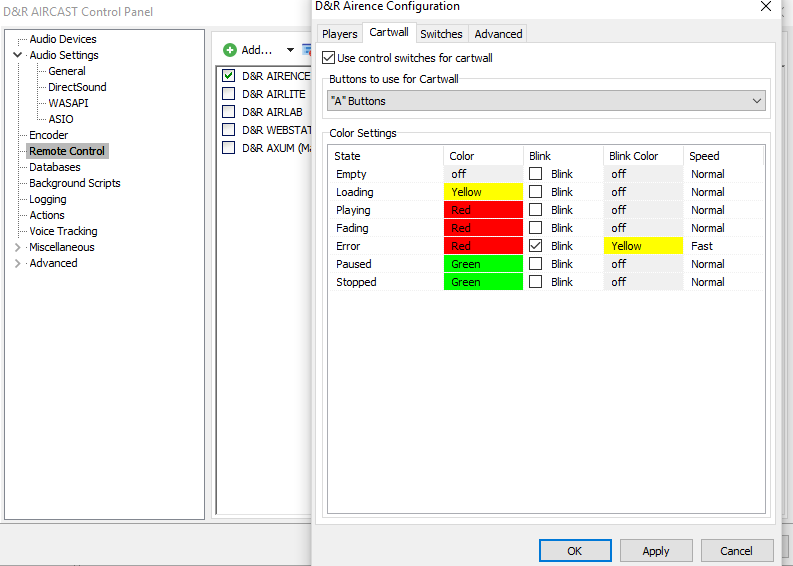Open the Advanced tab in the dialog
The width and height of the screenshot is (793, 566).
[498, 34]
